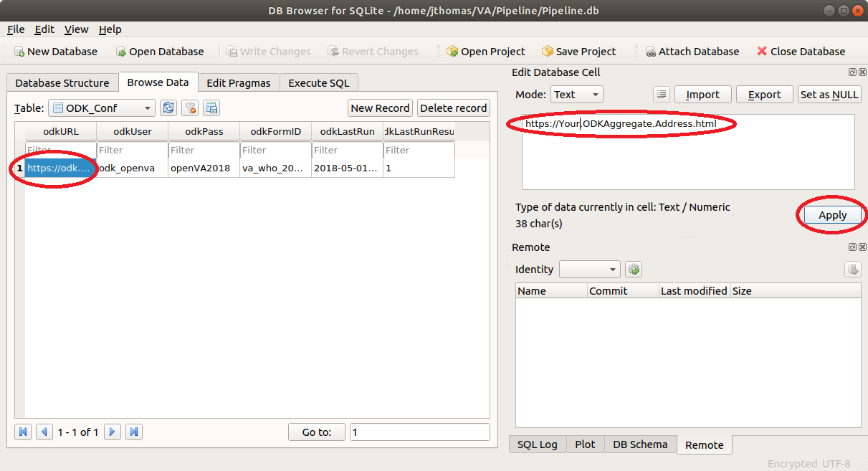Click the text alignment icon beside Import
The image size is (868, 471).
click(x=662, y=95)
